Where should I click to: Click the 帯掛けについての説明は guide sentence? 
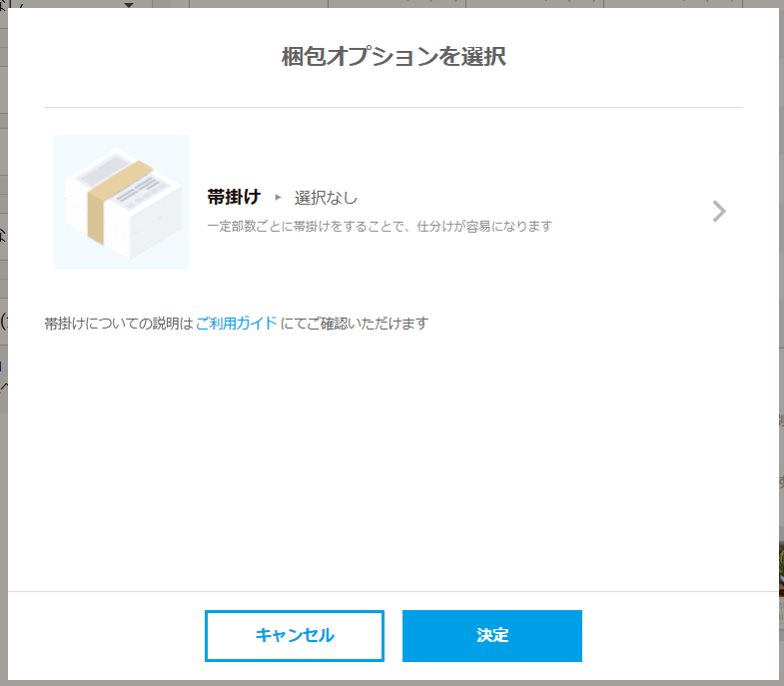click(119, 324)
